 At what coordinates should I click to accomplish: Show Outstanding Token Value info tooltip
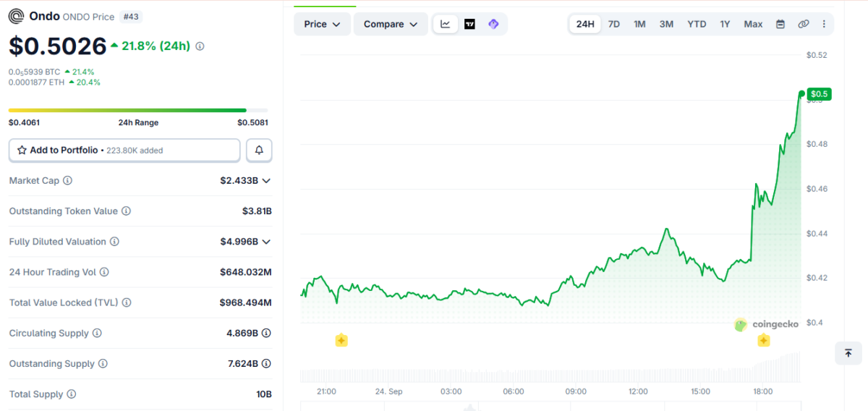tap(126, 211)
